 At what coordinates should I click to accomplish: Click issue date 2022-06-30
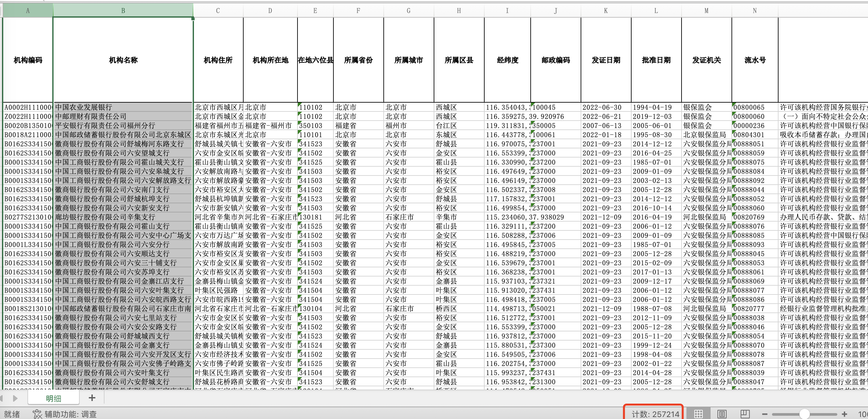[605, 107]
